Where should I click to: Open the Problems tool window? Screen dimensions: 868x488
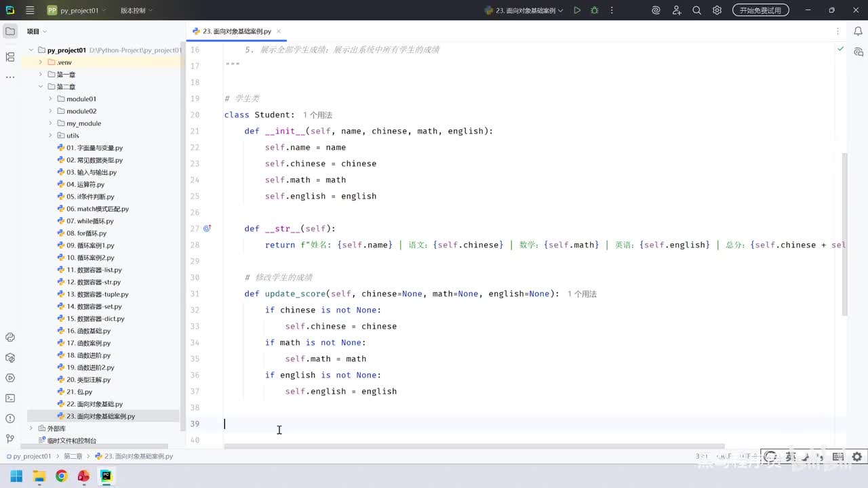point(10,419)
